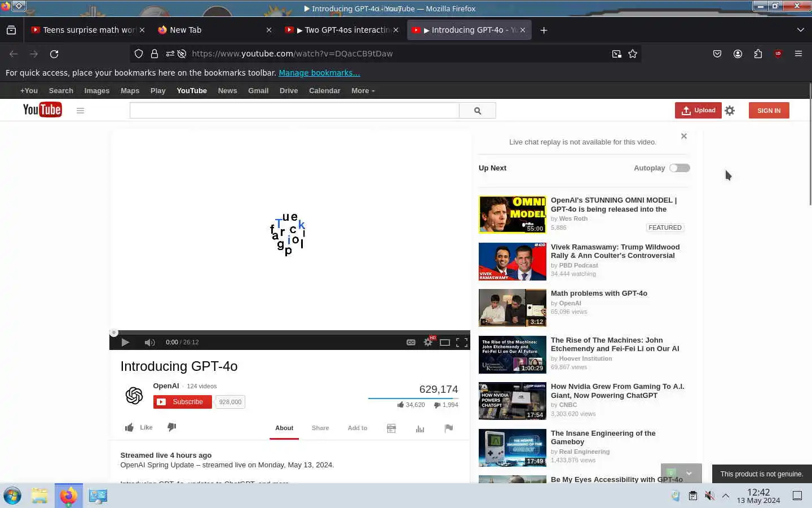Image resolution: width=812 pixels, height=508 pixels.
Task: Report video using flag icon
Action: pos(449,428)
